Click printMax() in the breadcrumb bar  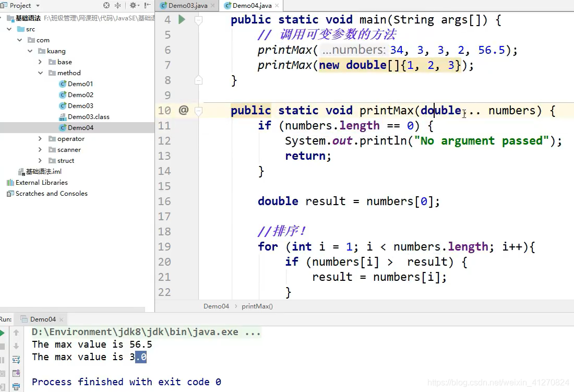pos(257,306)
